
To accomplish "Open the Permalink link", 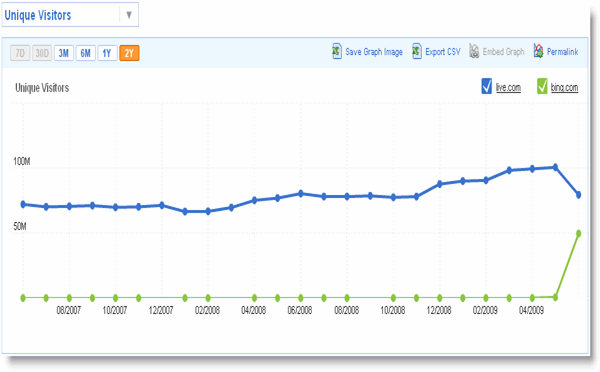I will coord(562,52).
